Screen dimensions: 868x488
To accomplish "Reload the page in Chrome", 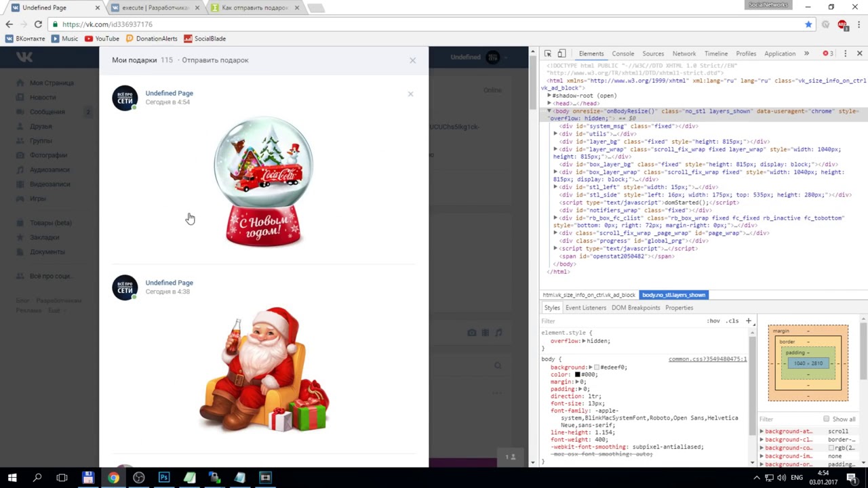I will point(39,24).
